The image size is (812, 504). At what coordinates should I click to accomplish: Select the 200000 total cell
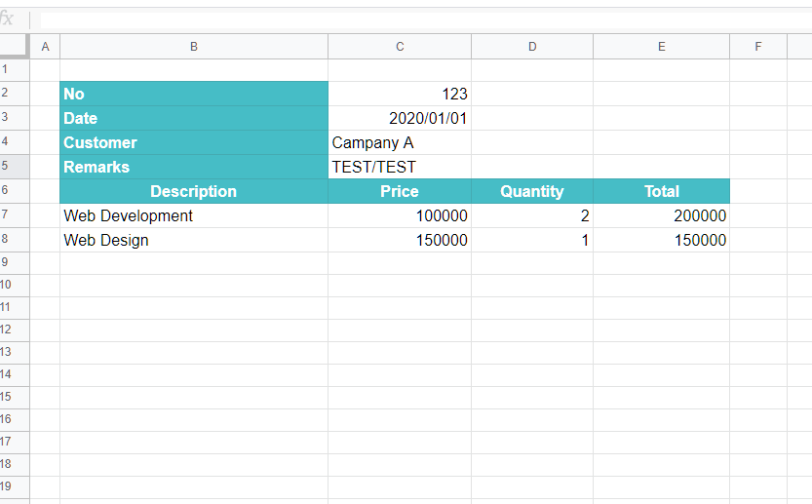[x=661, y=215]
